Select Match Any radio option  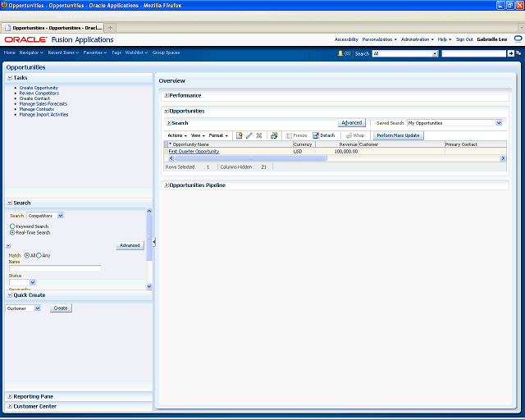click(x=39, y=255)
